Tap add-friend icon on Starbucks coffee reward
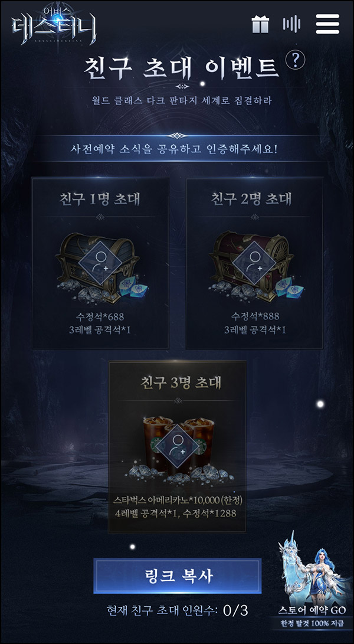Viewport: 354px width, 644px height. coord(175,445)
